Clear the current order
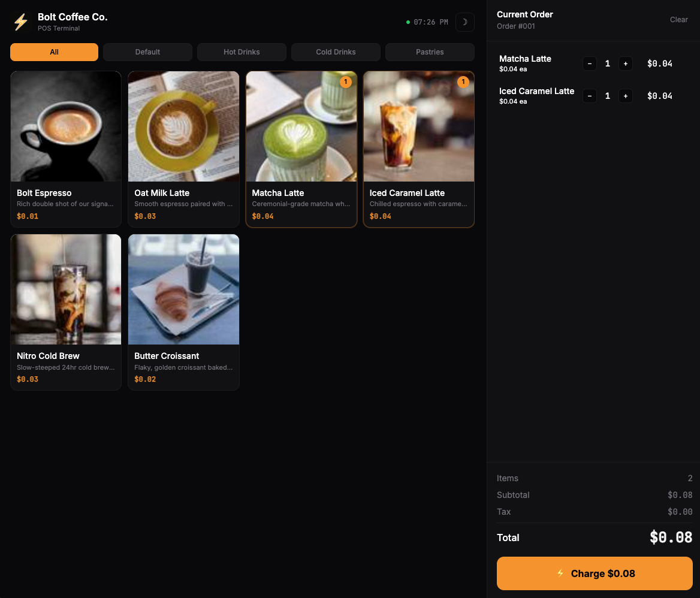Image resolution: width=700 pixels, height=598 pixels. click(x=678, y=19)
